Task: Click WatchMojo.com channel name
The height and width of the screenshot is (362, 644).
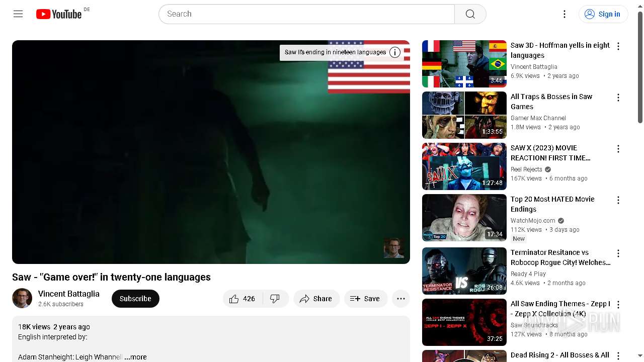Action: tap(533, 221)
